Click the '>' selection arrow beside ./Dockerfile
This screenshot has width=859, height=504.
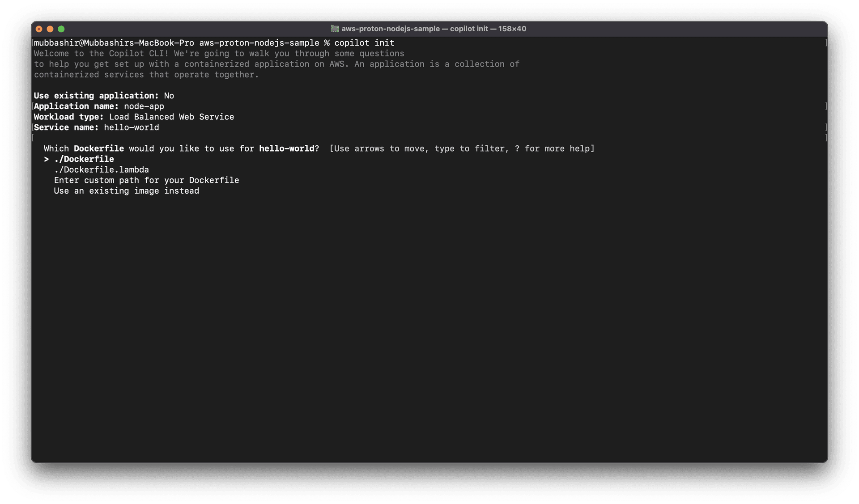click(x=46, y=159)
